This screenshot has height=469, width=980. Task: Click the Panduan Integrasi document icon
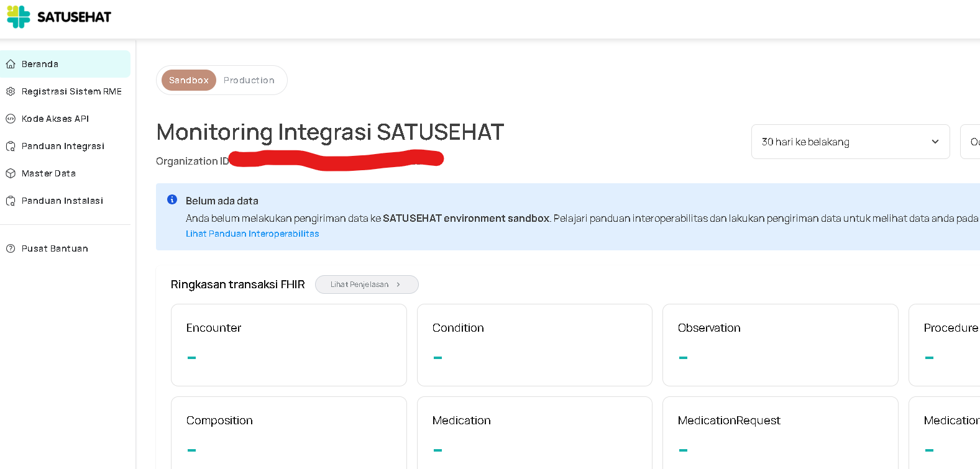pyautogui.click(x=11, y=146)
